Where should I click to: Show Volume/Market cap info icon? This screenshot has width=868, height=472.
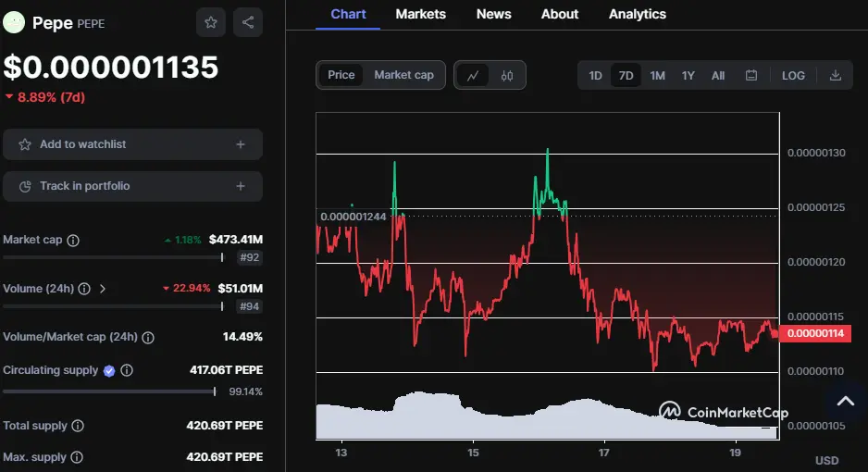tap(148, 338)
